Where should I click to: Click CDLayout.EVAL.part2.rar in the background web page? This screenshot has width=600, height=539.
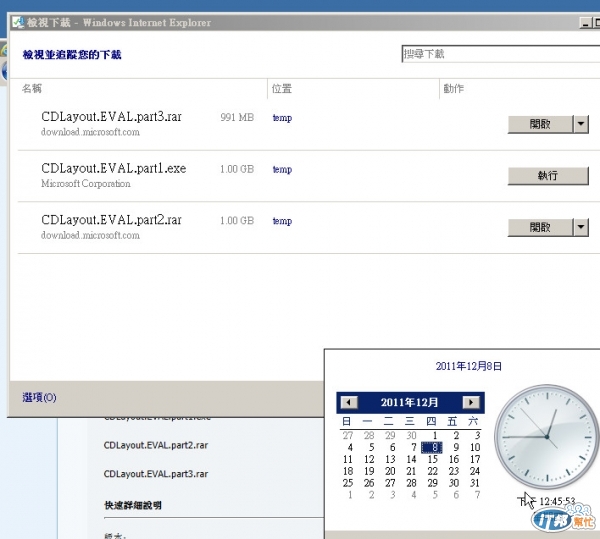156,445
